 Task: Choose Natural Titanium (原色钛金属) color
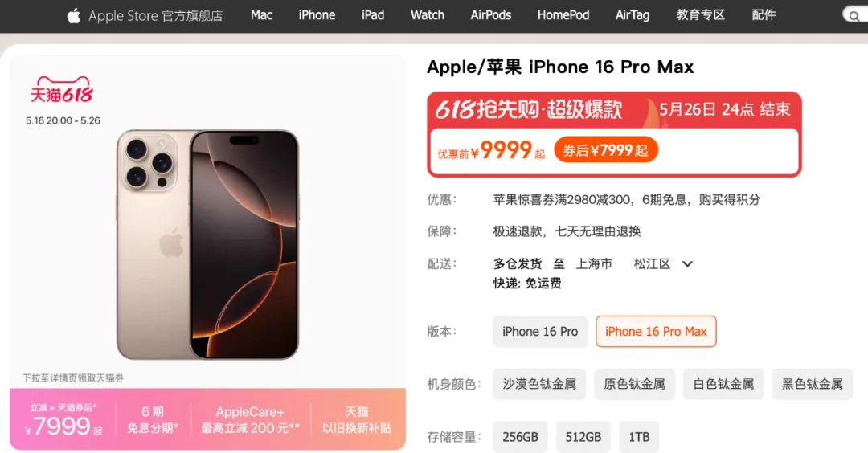634,384
